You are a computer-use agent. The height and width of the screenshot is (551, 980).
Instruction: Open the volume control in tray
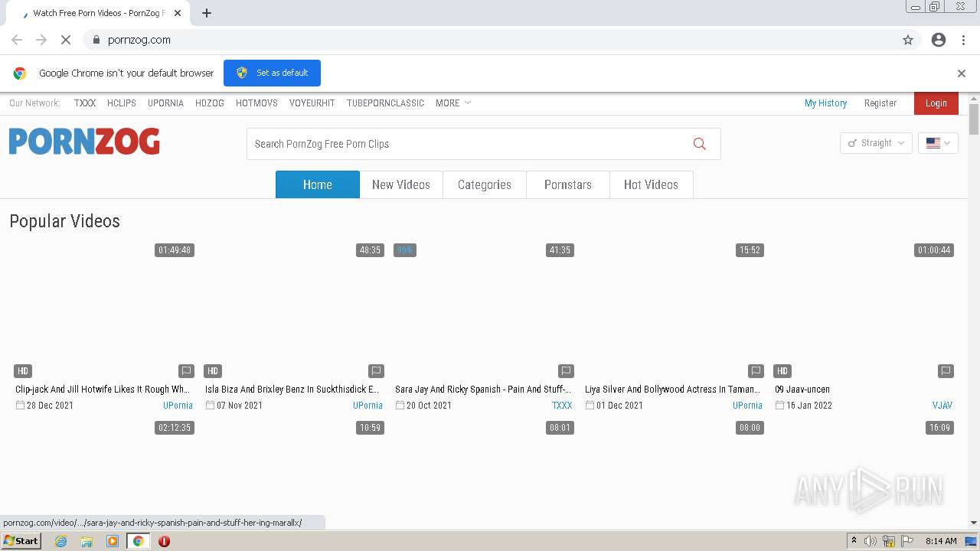[871, 541]
